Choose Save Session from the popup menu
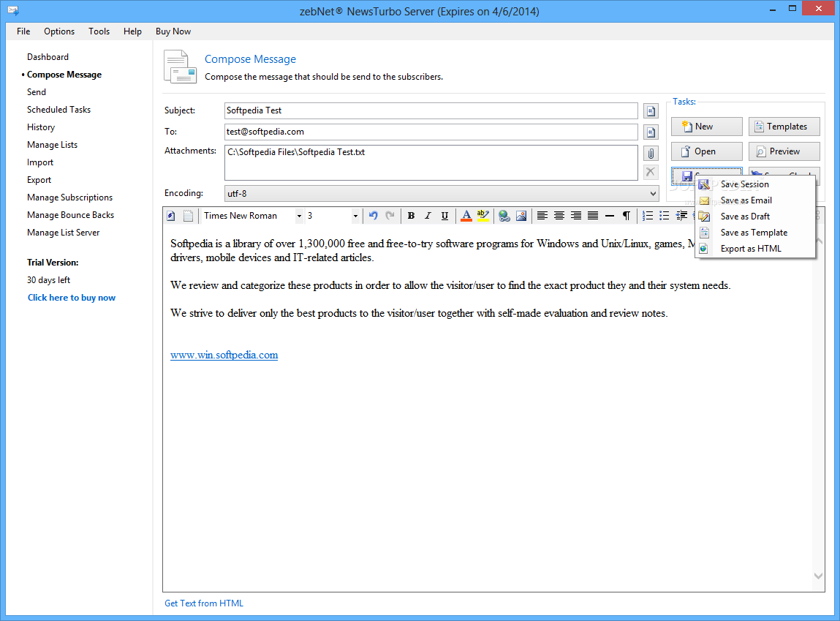840x621 pixels. coord(754,184)
